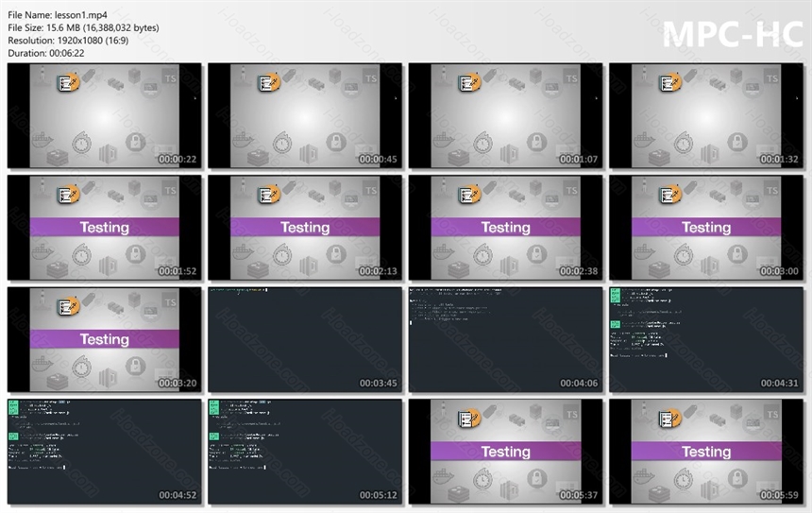812x513 pixels.
Task: Select the Testing frame at 00:03:00
Action: pyautogui.click(x=706, y=228)
